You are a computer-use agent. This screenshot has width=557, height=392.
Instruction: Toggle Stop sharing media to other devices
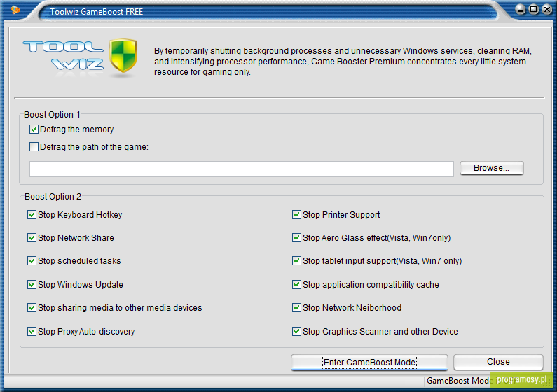[x=32, y=307]
